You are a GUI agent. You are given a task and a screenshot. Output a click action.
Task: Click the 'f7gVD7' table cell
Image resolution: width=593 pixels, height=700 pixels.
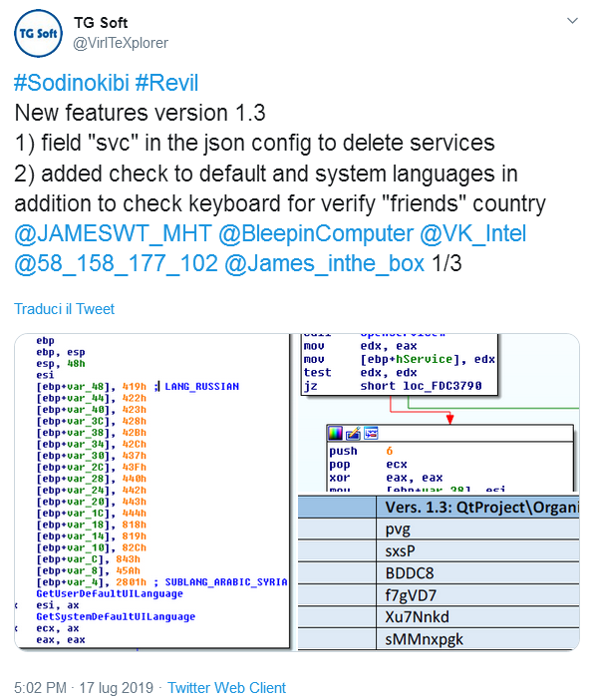click(477, 595)
